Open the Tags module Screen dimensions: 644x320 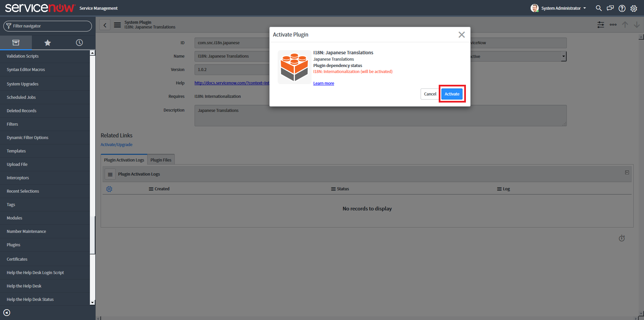11,205
